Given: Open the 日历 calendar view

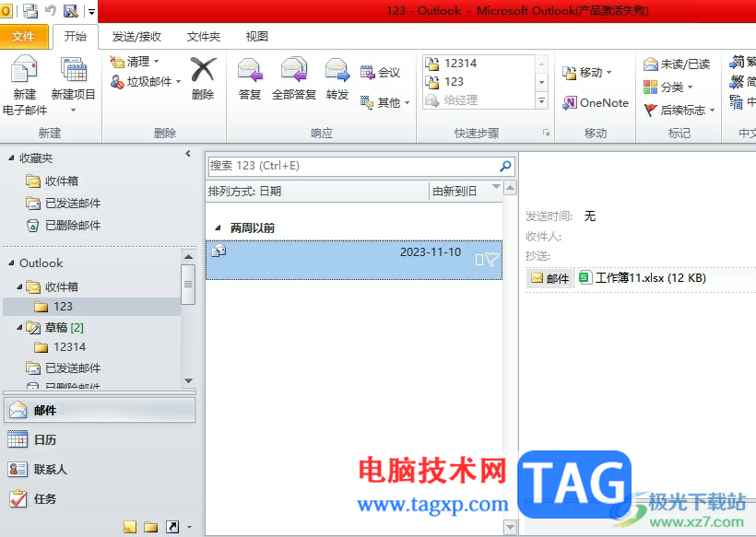Looking at the screenshot, I should click(x=100, y=439).
